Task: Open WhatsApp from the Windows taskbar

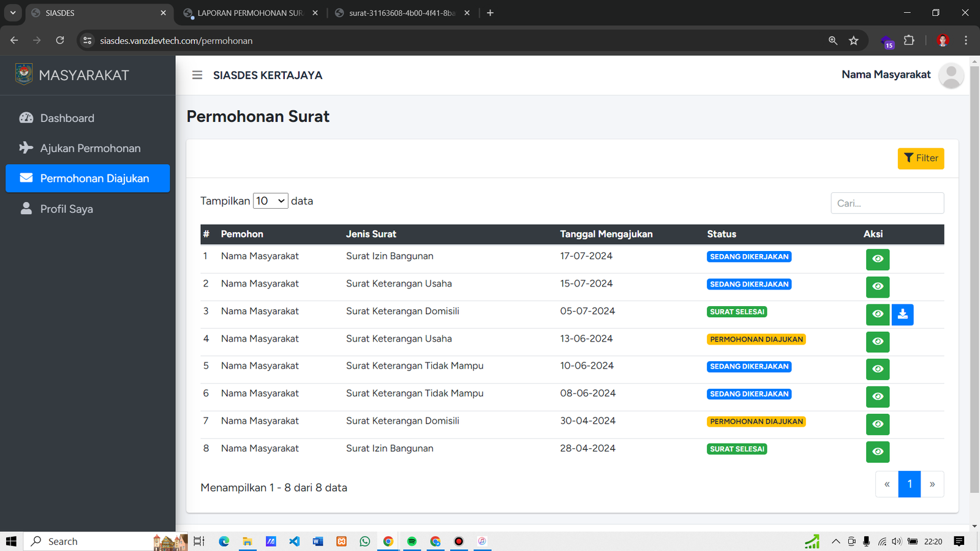Action: click(365, 541)
